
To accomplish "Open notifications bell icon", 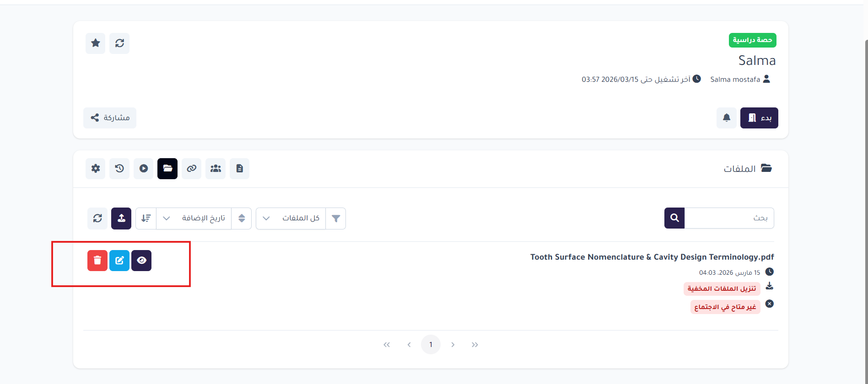I will [726, 118].
